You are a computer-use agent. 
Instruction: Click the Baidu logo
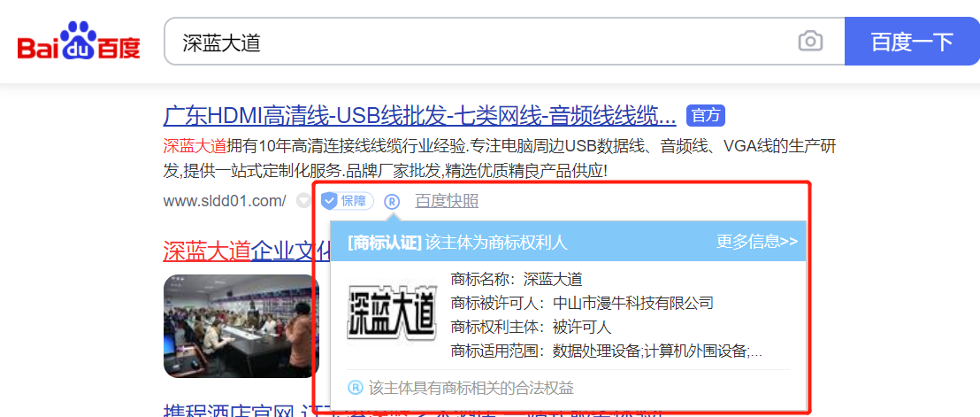tap(79, 40)
